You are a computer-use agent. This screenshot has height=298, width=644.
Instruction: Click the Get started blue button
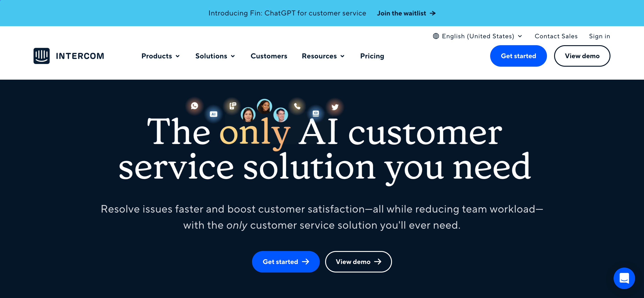(518, 56)
